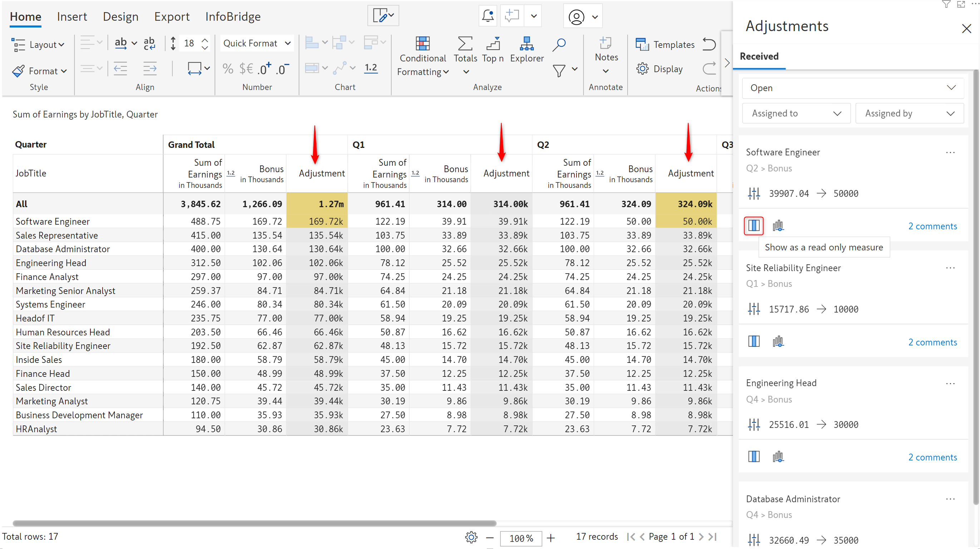Click the Totals sigma icon

pyautogui.click(x=465, y=44)
